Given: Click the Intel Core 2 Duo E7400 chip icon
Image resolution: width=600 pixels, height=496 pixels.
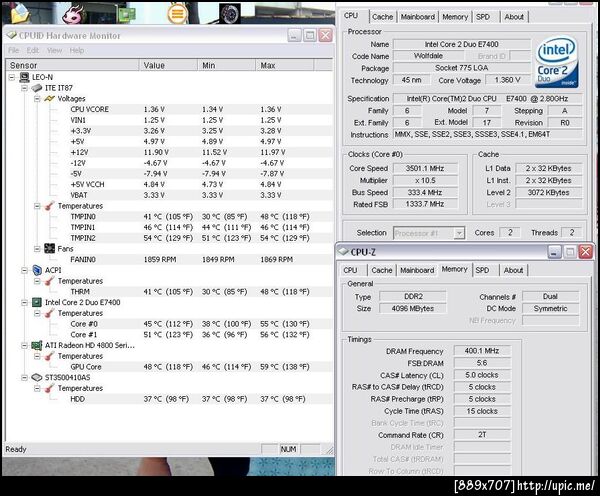Looking at the screenshot, I should tap(37, 302).
